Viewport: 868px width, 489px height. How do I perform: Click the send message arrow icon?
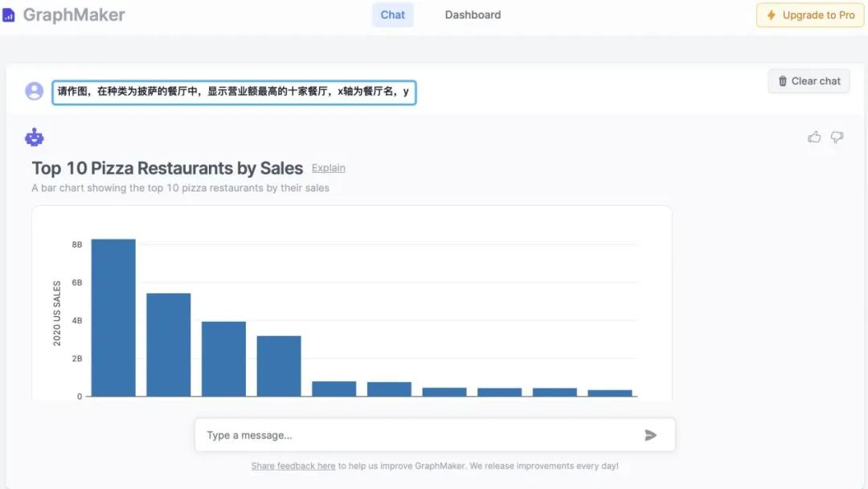[x=650, y=435]
